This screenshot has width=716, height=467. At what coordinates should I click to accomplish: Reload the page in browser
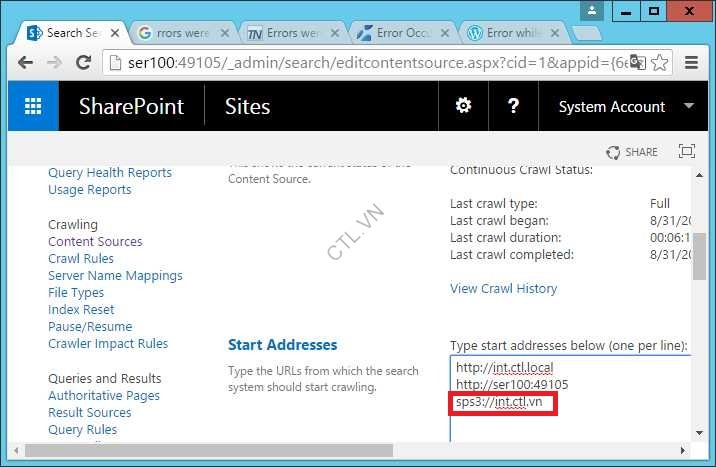pos(84,62)
